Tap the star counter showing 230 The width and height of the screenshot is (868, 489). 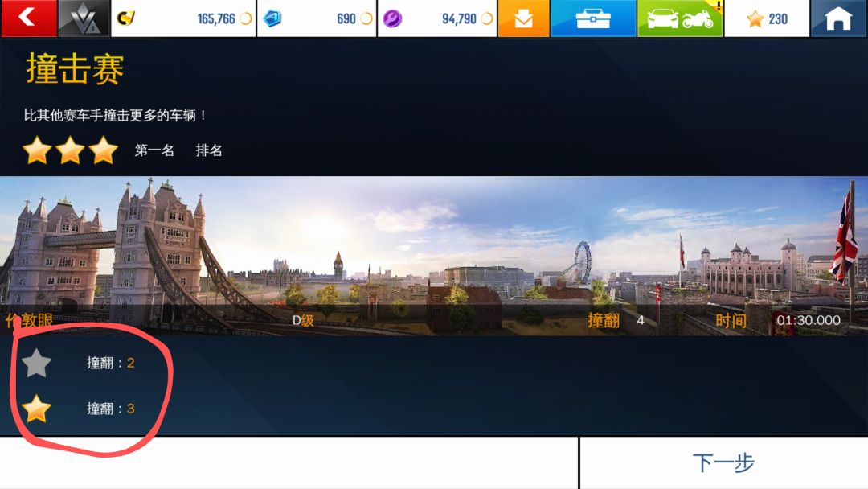coord(767,18)
